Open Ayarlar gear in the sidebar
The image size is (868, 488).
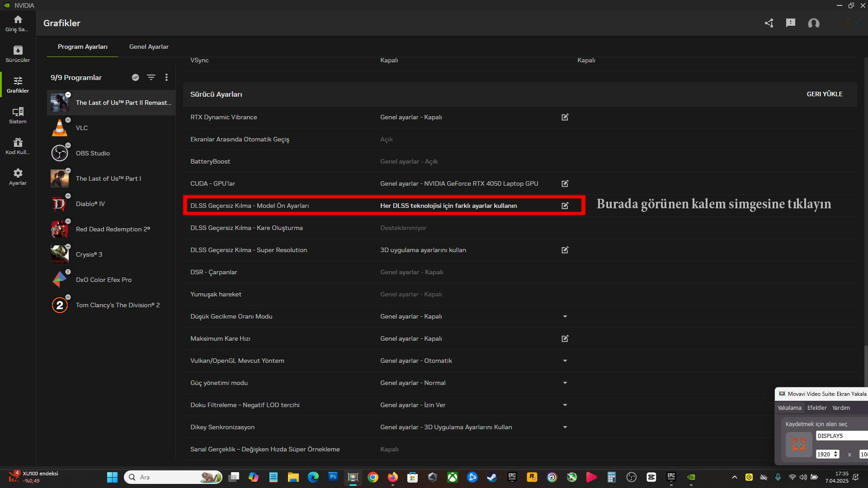click(18, 177)
